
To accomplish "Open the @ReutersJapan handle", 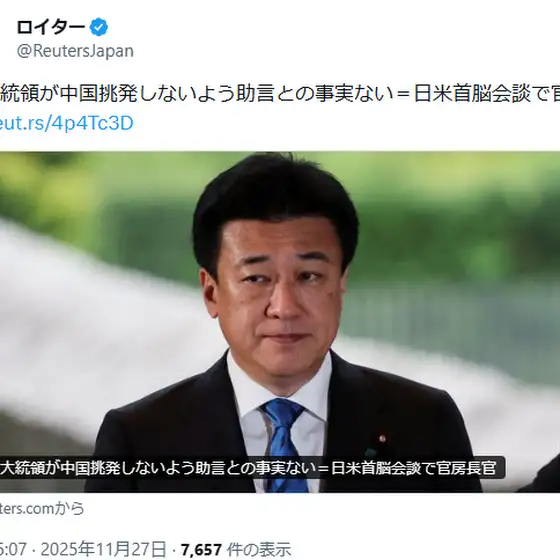I will coord(75,51).
